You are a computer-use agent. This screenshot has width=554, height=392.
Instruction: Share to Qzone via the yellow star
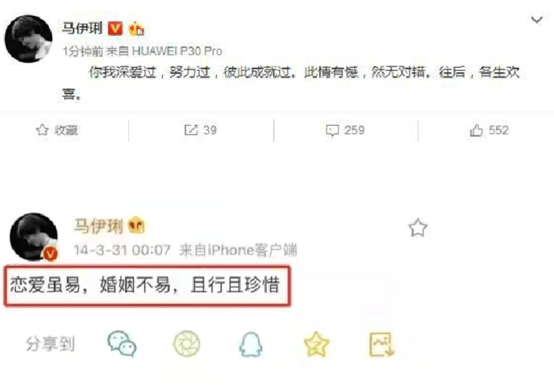pyautogui.click(x=316, y=344)
